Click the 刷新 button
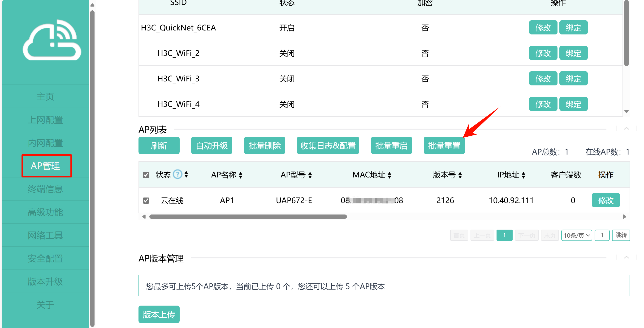 point(159,145)
